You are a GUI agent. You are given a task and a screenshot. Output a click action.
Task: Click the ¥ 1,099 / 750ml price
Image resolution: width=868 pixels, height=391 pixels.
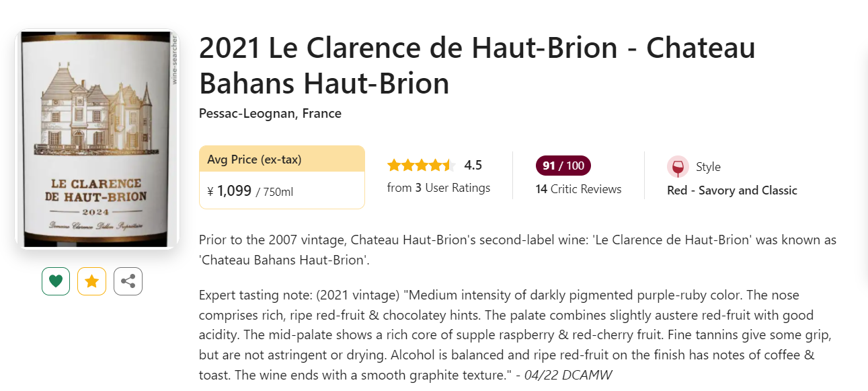[x=250, y=191]
